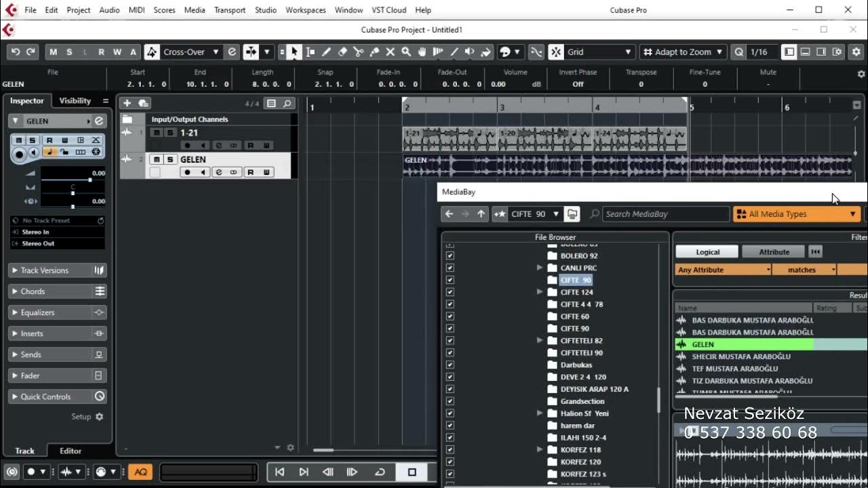The image size is (868, 488).
Task: Open the All Media Types dropdown
Action: click(797, 213)
